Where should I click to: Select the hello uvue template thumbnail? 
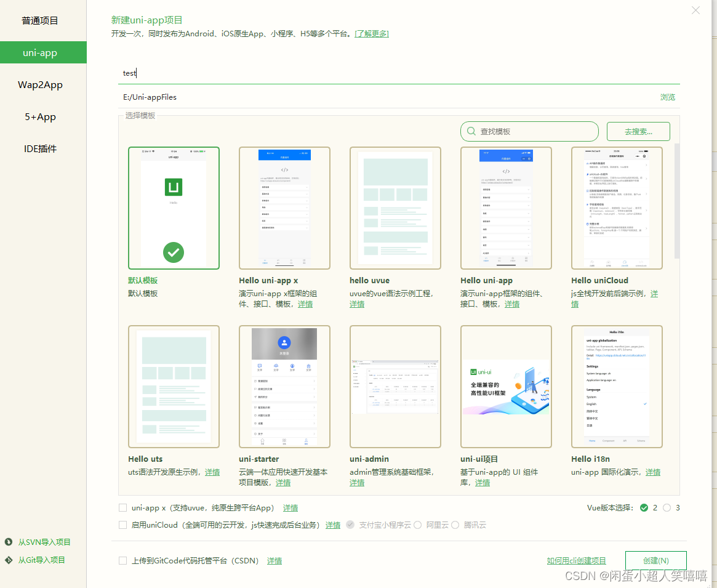(395, 208)
